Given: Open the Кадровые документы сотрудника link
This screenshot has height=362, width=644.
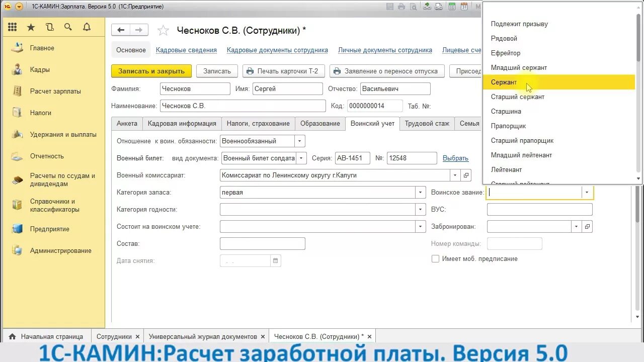Looking at the screenshot, I should coord(277,50).
